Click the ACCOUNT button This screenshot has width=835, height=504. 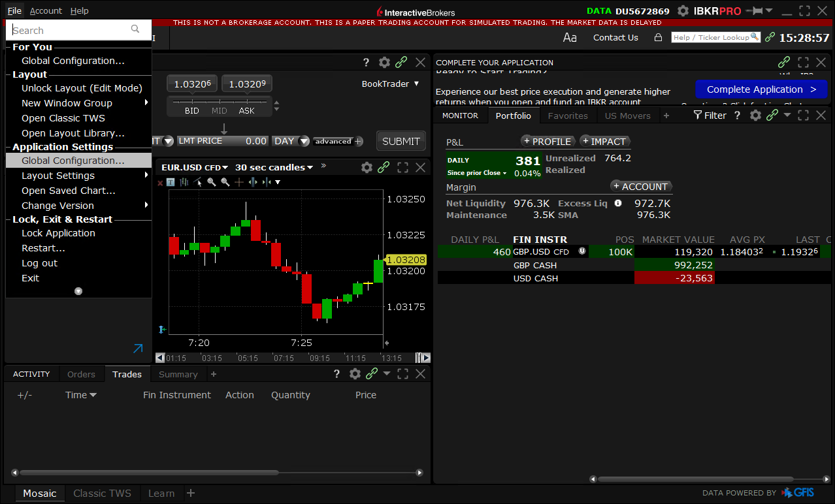[640, 187]
